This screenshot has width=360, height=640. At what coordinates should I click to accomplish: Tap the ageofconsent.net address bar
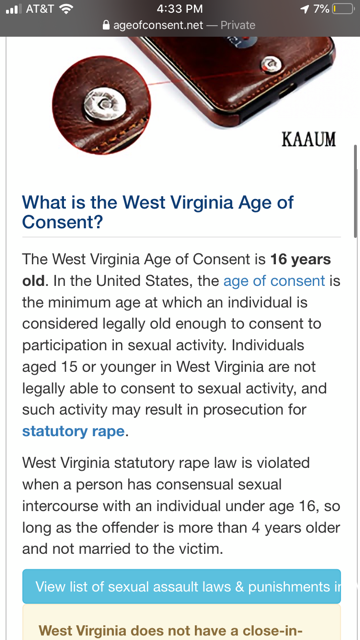tap(180, 25)
